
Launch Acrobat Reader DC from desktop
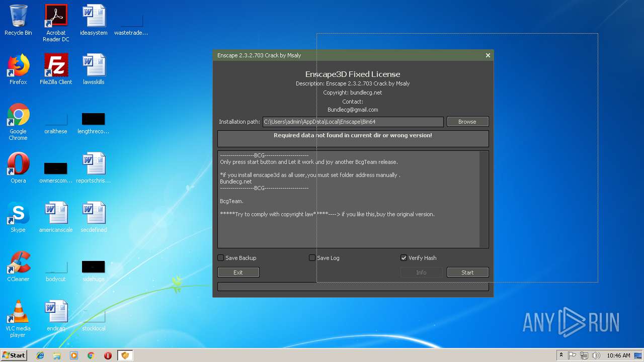[x=56, y=23]
